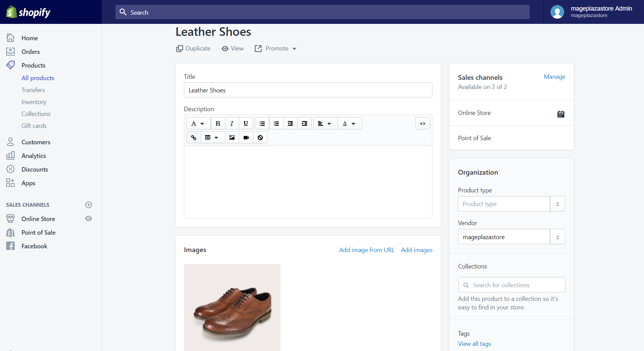The height and width of the screenshot is (351, 644).
Task: Show HTML code view
Action: coord(423,123)
